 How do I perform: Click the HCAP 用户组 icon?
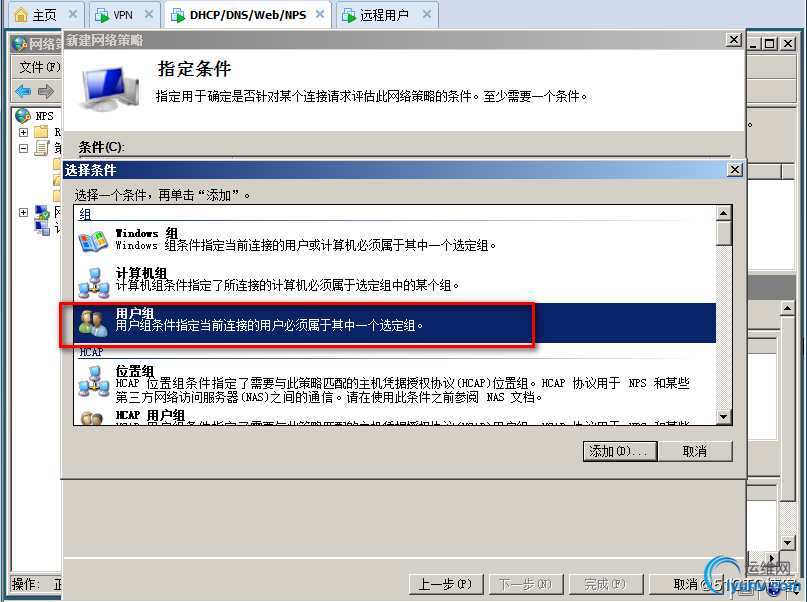(92, 419)
